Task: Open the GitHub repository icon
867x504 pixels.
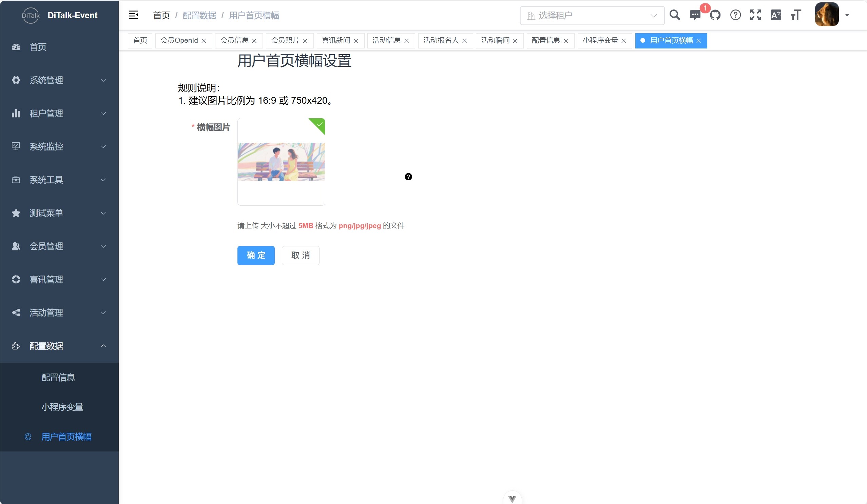Action: [x=715, y=15]
